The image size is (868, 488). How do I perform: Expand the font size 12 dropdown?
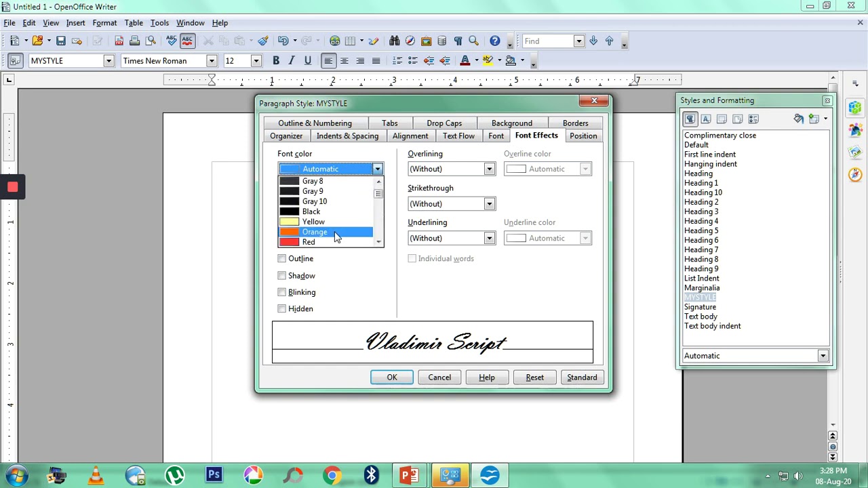tap(256, 61)
